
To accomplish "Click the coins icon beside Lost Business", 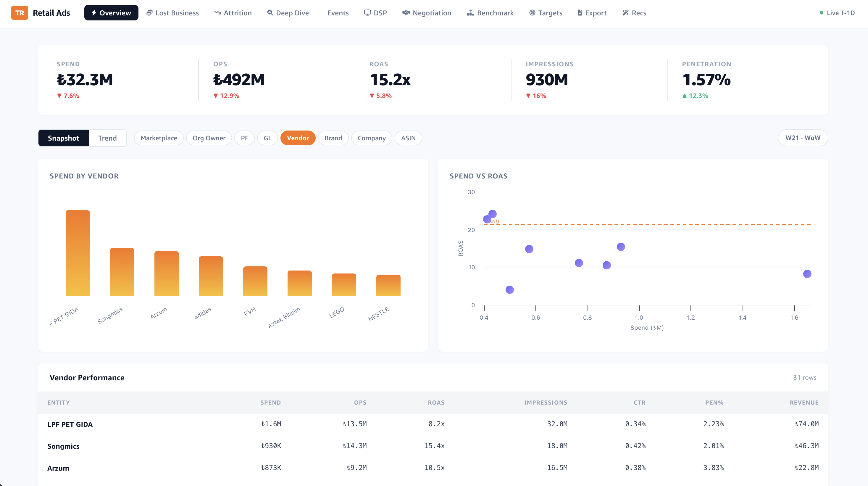I will coord(149,13).
